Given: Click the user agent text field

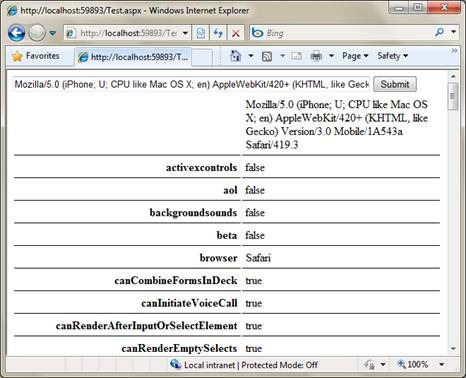Looking at the screenshot, I should coord(191,84).
